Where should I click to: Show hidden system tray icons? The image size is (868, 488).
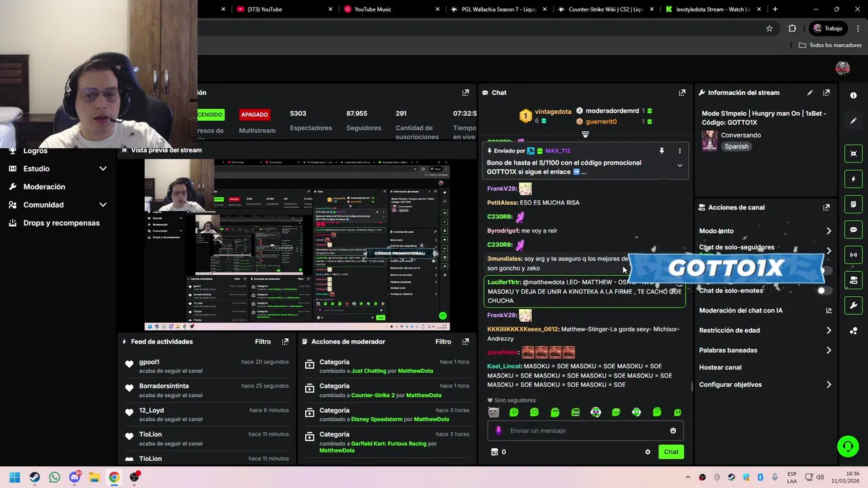[688, 477]
